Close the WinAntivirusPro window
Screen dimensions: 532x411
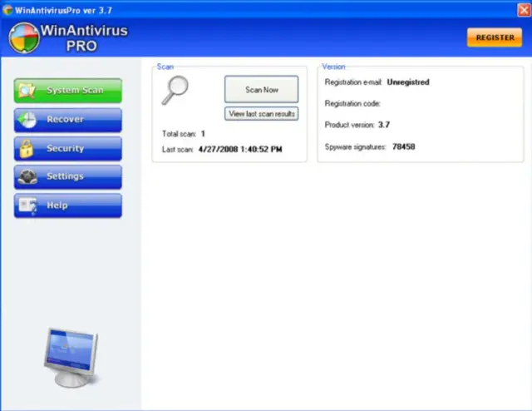pos(525,10)
